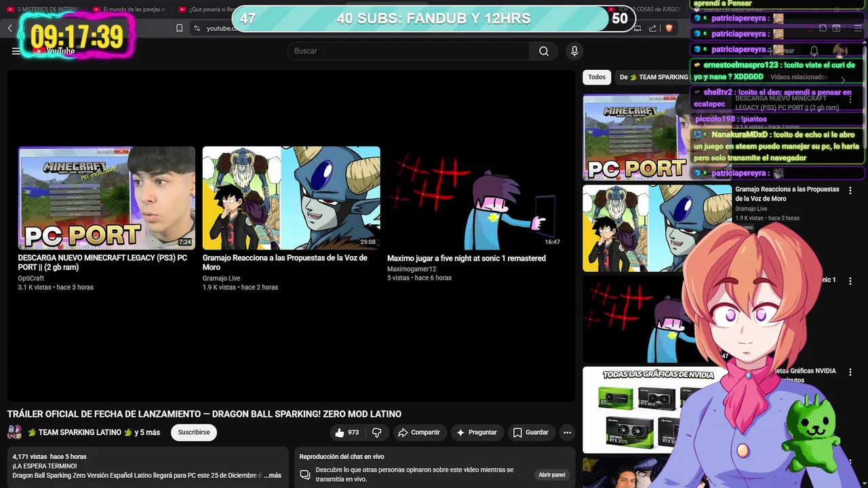This screenshot has width=868, height=488.
Task: Open options menu for sidebar Minecraft video
Action: 850,100
